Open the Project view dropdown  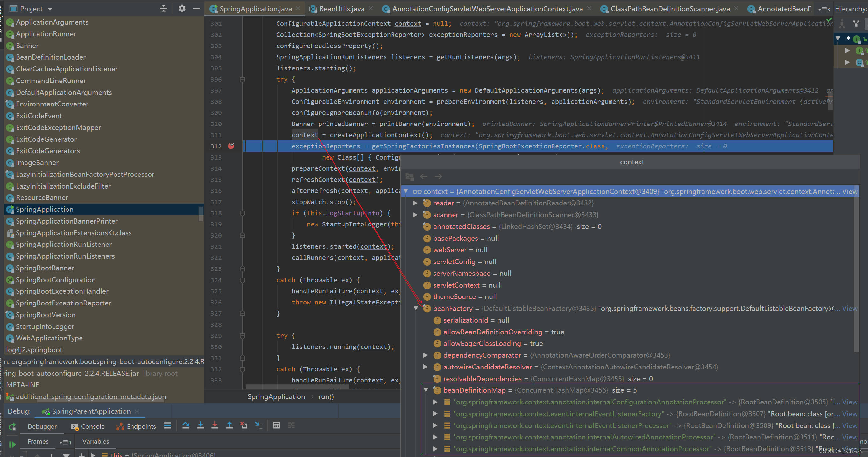click(x=50, y=9)
